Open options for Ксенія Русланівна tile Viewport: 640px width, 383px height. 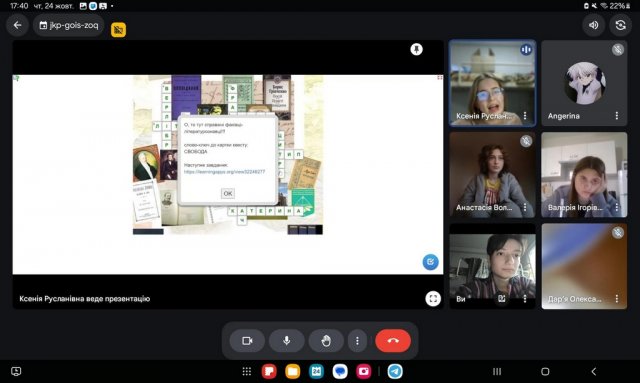pyautogui.click(x=525, y=116)
